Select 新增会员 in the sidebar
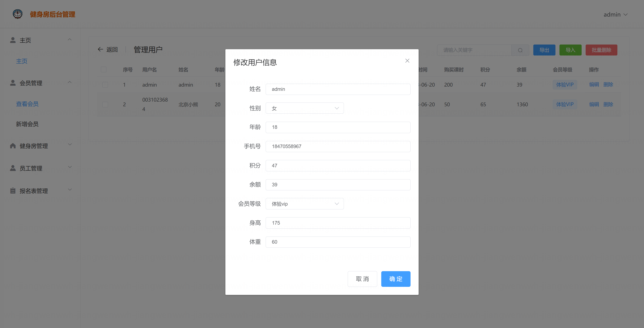Viewport: 644px width, 328px height. (x=27, y=124)
